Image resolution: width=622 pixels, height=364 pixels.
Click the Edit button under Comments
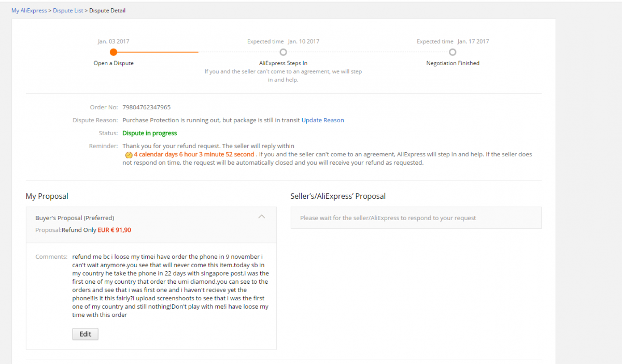[86, 334]
